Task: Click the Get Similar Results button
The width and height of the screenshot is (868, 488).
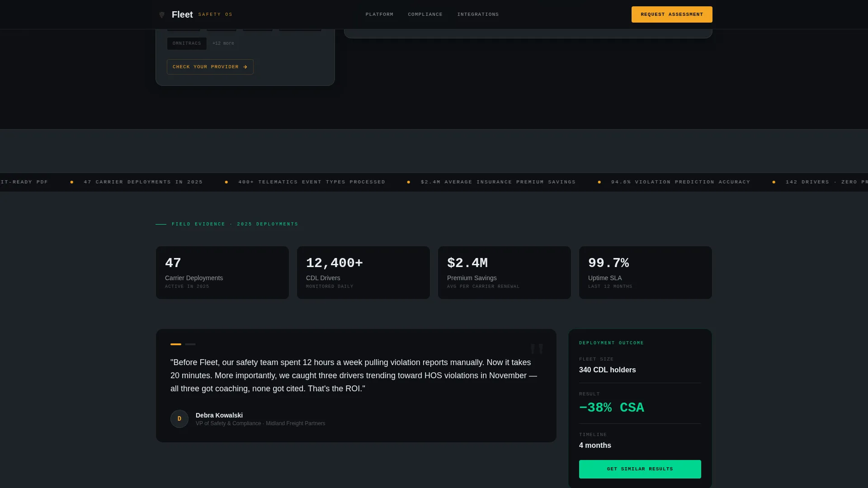Action: click(x=640, y=469)
